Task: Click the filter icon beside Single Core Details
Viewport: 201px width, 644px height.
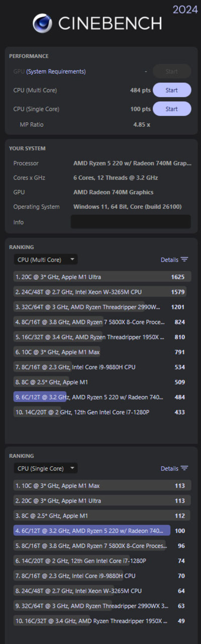Action: tap(184, 468)
